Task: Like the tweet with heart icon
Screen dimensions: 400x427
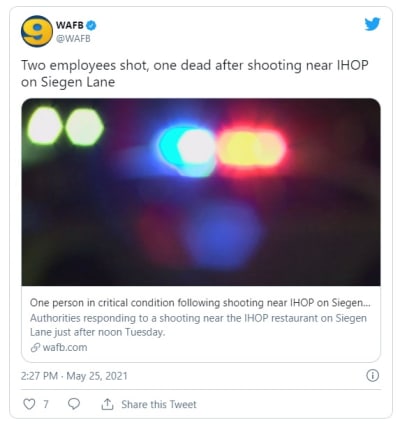Action: 29,404
